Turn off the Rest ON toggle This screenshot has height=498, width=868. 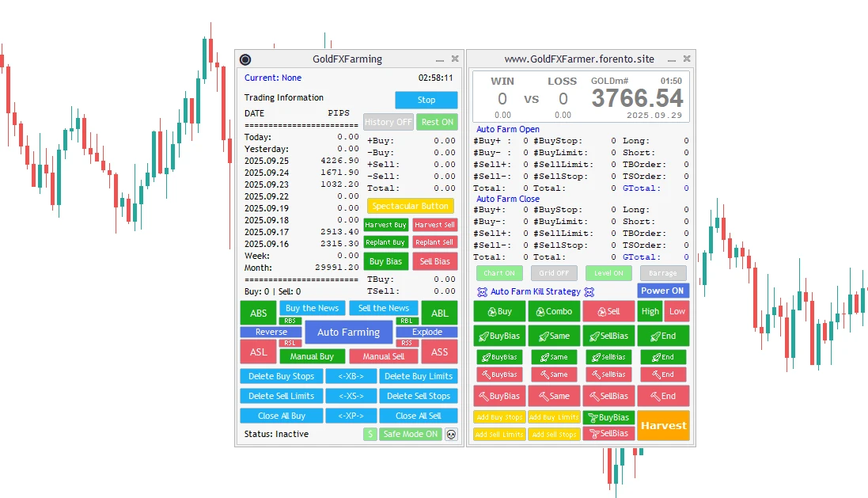coord(437,122)
